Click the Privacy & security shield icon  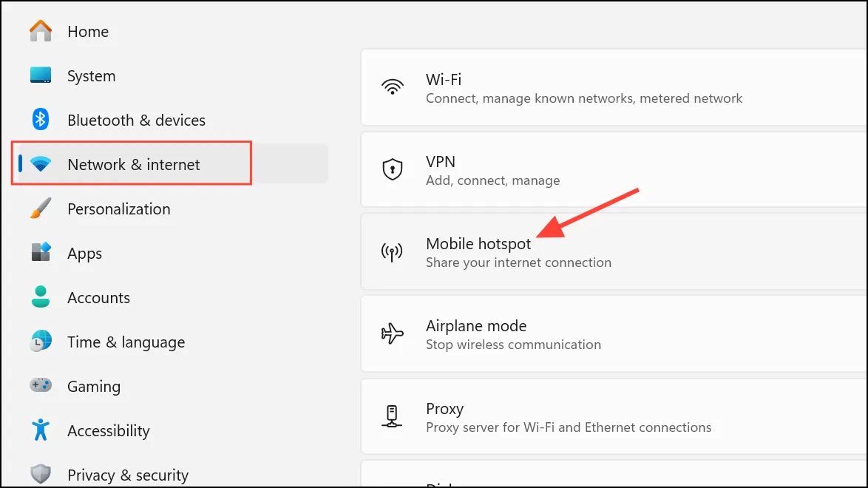(41, 474)
